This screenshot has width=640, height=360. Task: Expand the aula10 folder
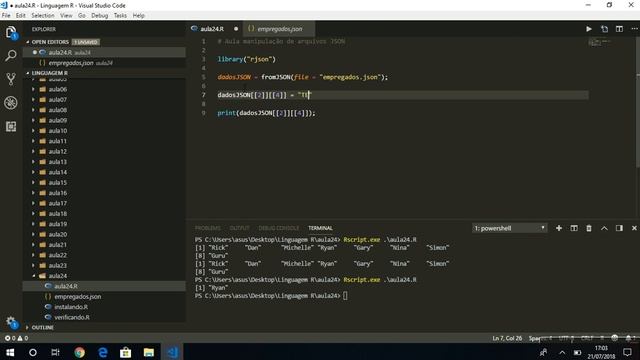click(x=58, y=131)
